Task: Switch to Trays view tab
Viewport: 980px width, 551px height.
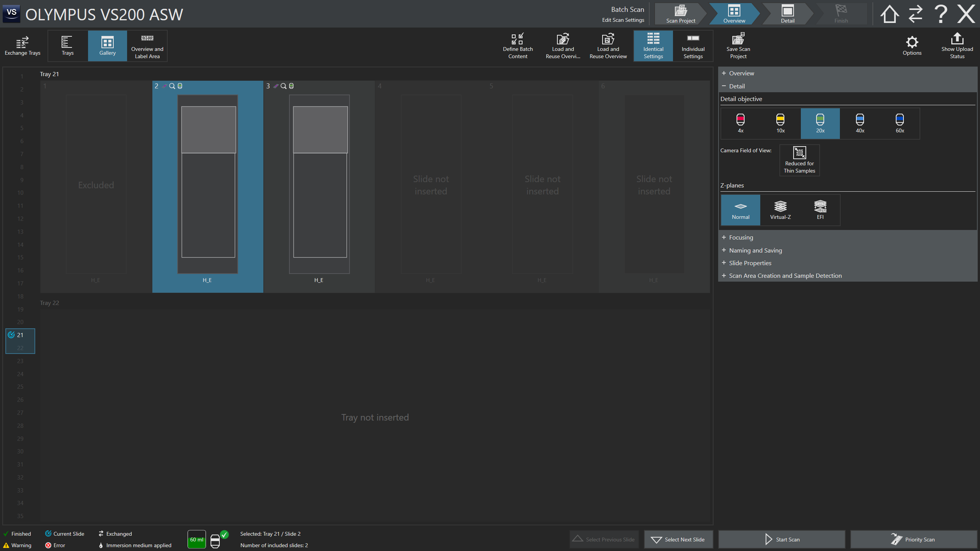Action: pos(67,46)
